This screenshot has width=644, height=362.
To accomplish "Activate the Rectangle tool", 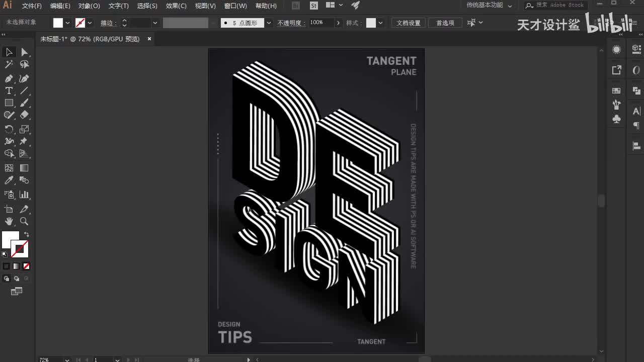I will click(x=9, y=103).
